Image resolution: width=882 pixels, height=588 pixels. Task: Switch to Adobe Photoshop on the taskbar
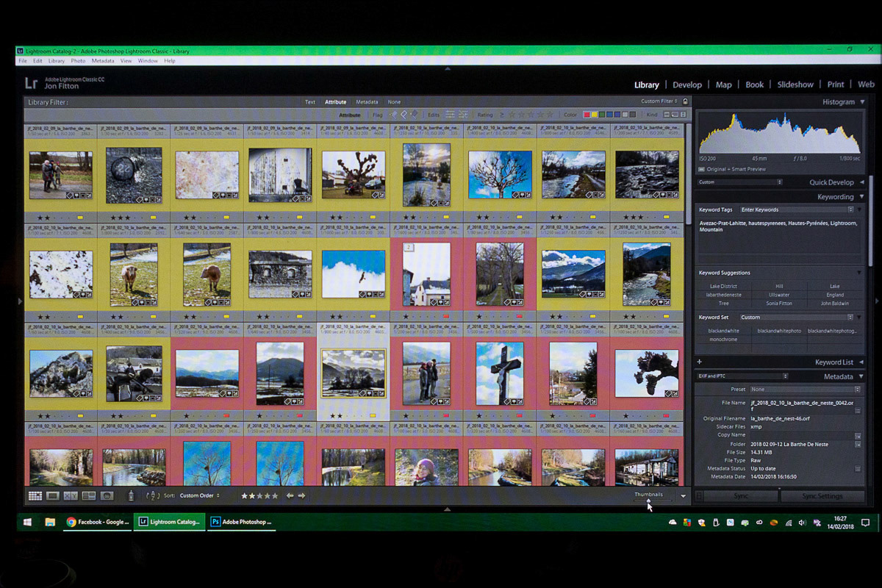(241, 522)
